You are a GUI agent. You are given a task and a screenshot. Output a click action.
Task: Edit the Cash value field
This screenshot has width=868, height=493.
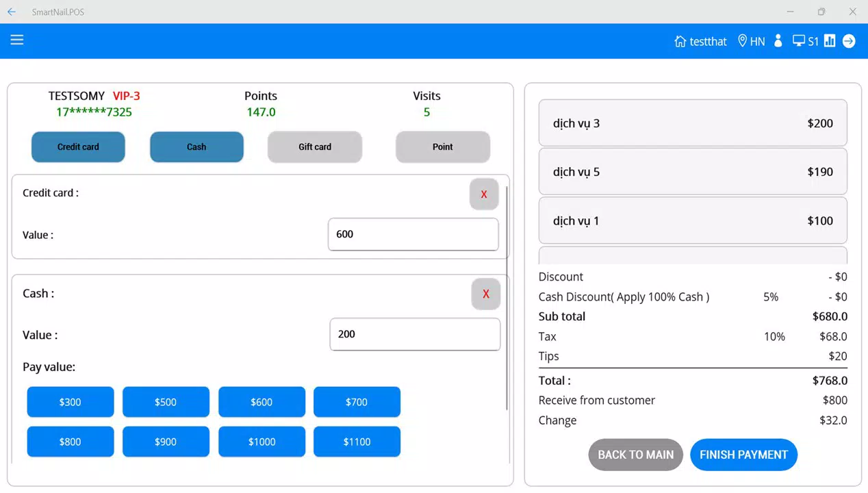[x=415, y=334]
